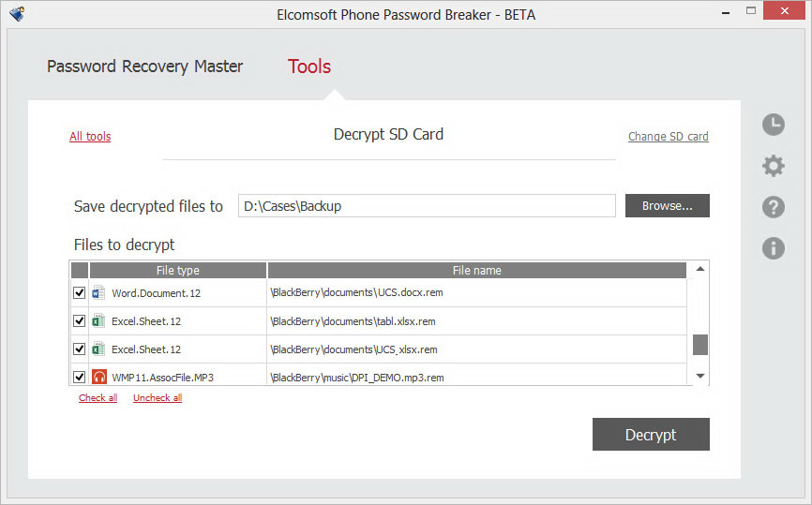
Task: Click the save path input field
Action: [427, 206]
